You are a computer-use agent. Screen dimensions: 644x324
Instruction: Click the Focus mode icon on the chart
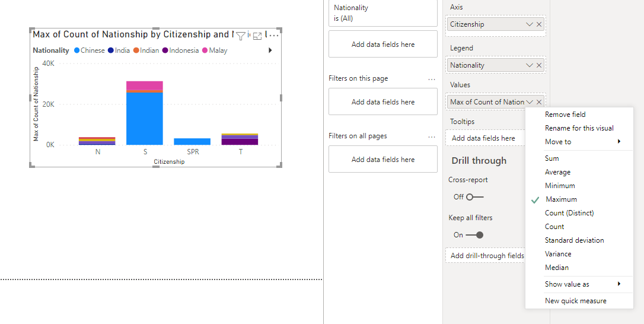pos(257,36)
